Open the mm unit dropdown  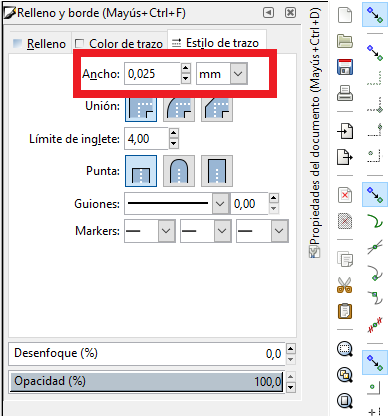click(222, 74)
